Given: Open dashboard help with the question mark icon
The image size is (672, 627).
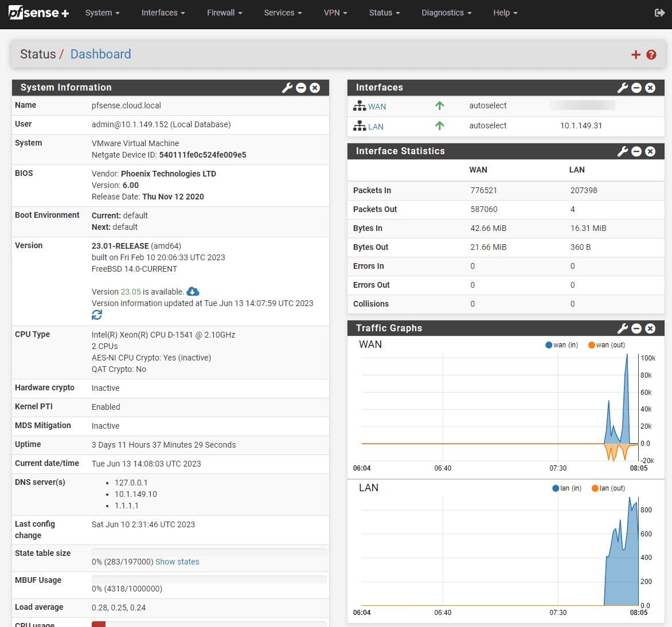Looking at the screenshot, I should [x=651, y=54].
